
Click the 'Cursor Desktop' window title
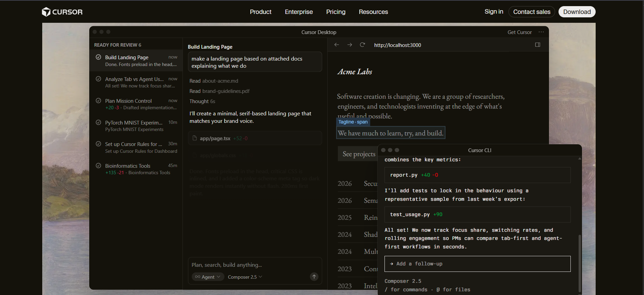point(319,32)
